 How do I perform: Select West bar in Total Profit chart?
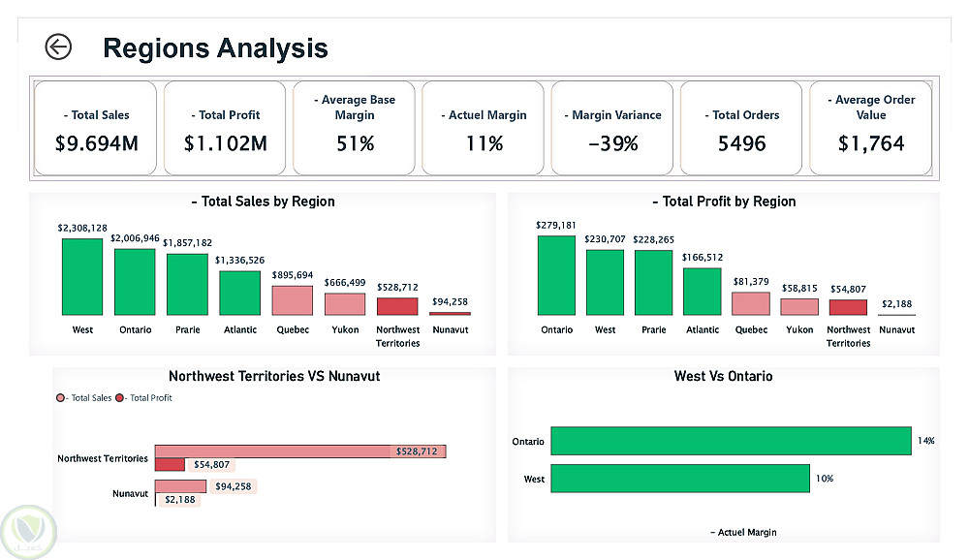point(605,283)
